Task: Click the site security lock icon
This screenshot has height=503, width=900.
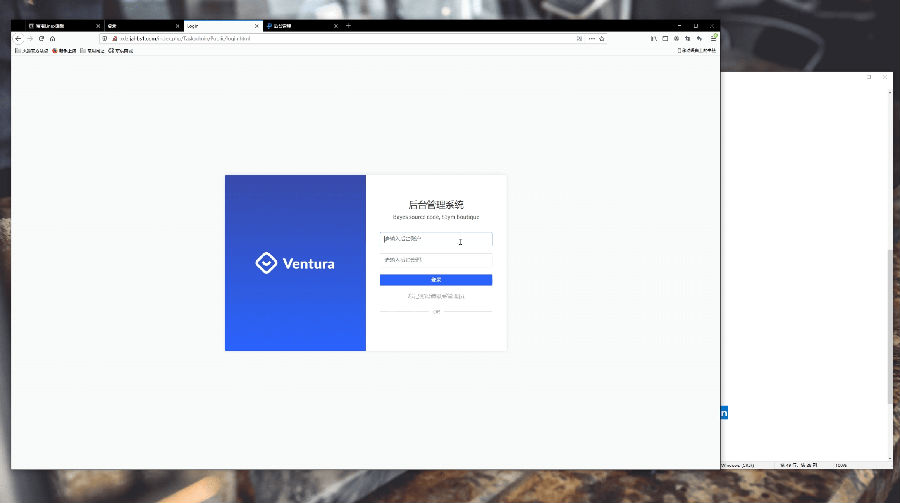Action: [115, 38]
